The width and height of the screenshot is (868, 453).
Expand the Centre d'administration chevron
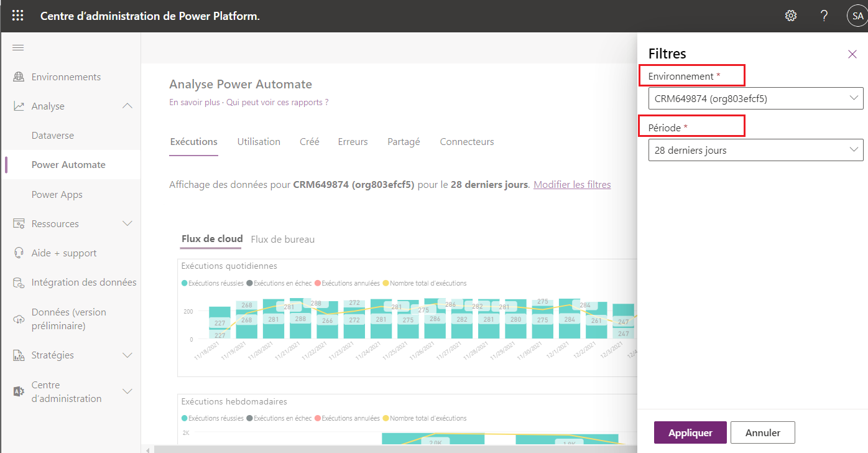[x=127, y=391]
